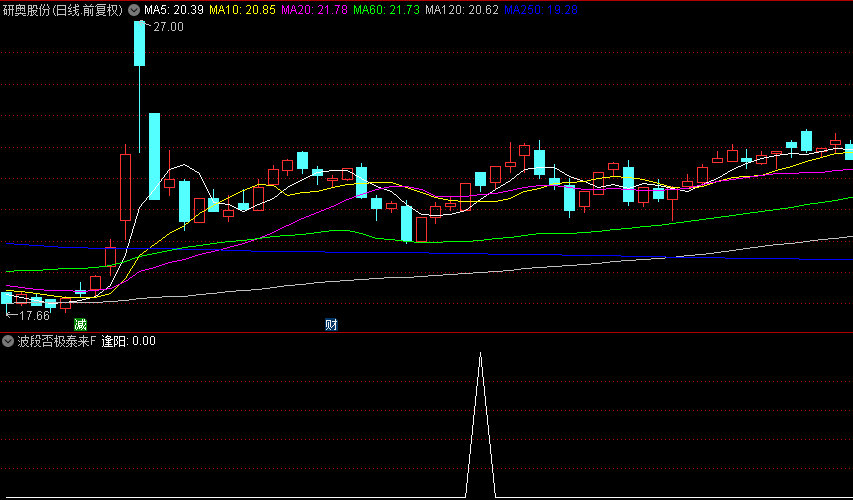Select the MA5: 20.39 label
This screenshot has width=853, height=500.
[x=174, y=10]
